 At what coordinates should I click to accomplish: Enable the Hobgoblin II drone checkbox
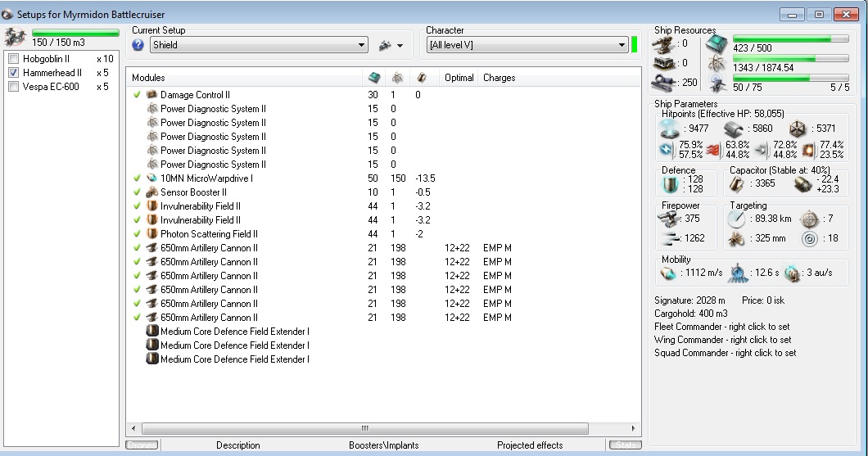click(x=14, y=59)
